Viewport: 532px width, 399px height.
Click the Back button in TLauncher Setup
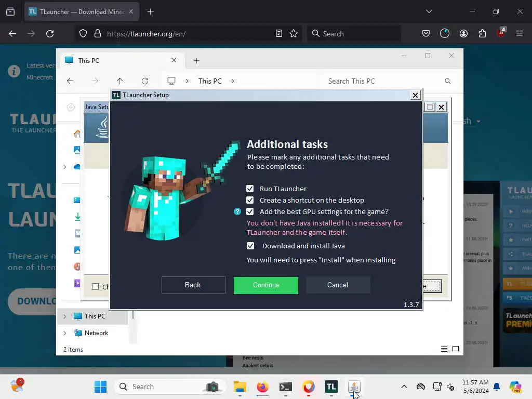coord(193,285)
